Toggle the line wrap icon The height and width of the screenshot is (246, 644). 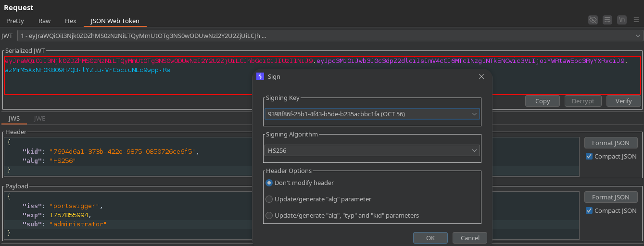tap(607, 20)
